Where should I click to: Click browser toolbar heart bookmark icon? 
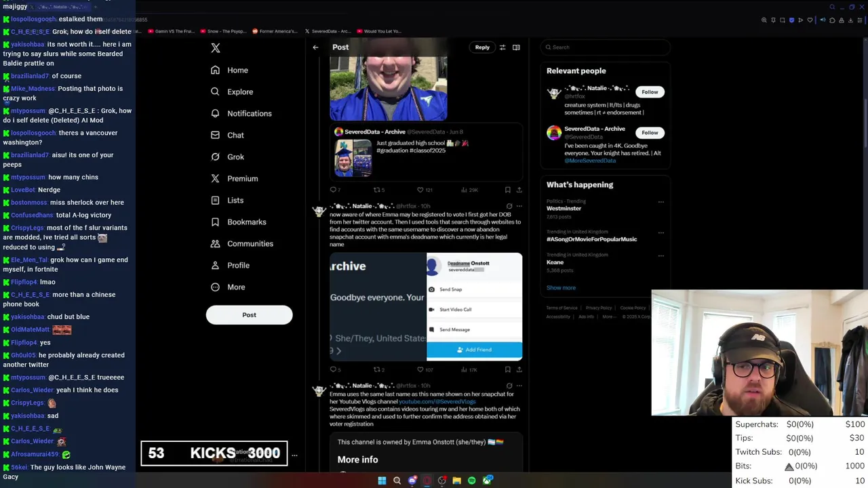(809, 20)
